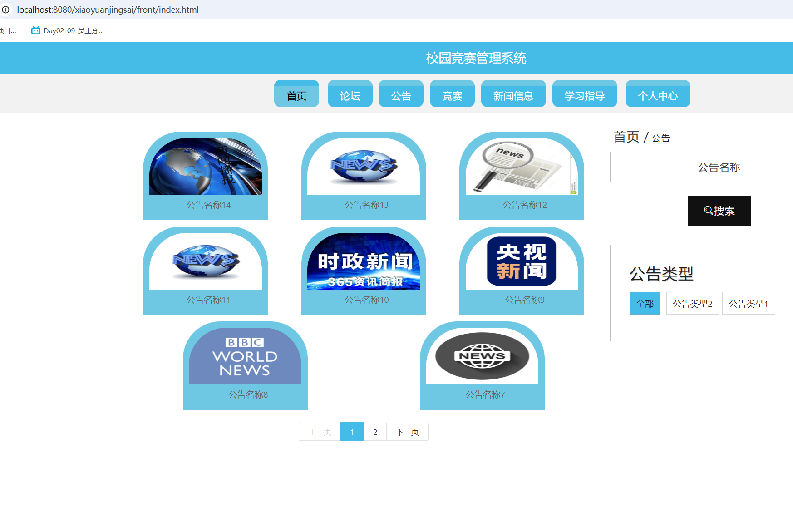
Task: Click 下一页 to go to next page
Action: (x=407, y=432)
